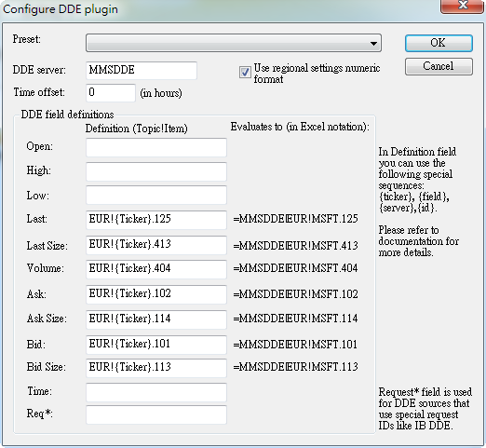Viewport: 486px width, 448px height.
Task: Click help text about special sequences
Action: click(x=417, y=180)
